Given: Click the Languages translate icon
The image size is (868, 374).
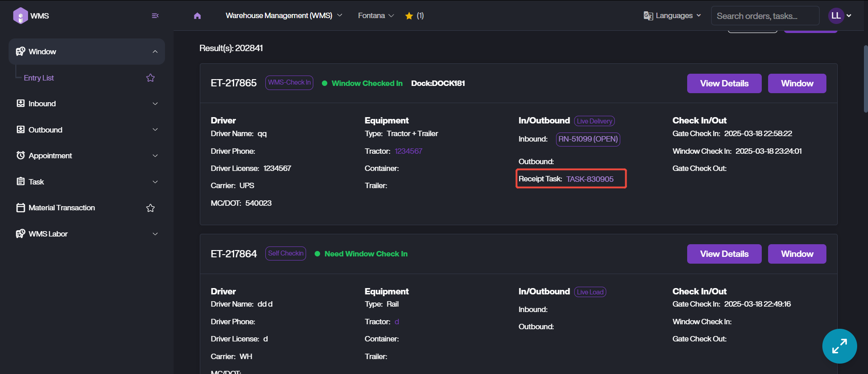Looking at the screenshot, I should pos(648,16).
